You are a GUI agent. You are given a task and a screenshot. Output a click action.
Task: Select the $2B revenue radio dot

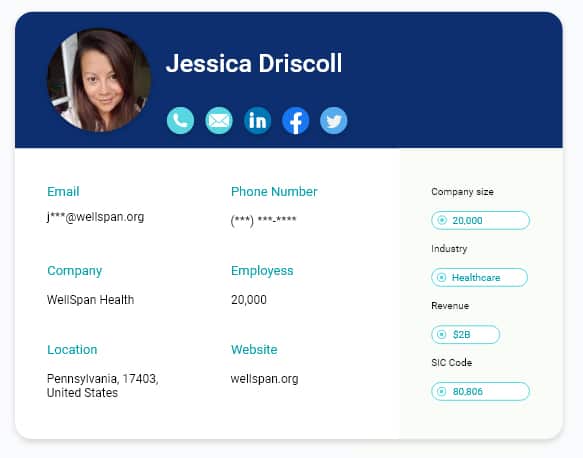(x=441, y=334)
